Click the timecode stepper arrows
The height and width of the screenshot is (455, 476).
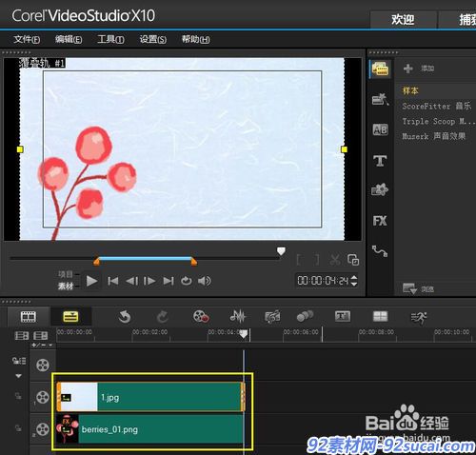[x=354, y=281]
